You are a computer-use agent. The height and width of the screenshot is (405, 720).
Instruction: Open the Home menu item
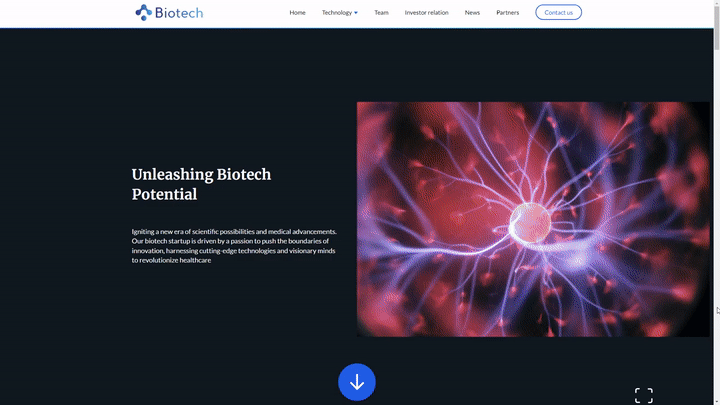click(297, 12)
